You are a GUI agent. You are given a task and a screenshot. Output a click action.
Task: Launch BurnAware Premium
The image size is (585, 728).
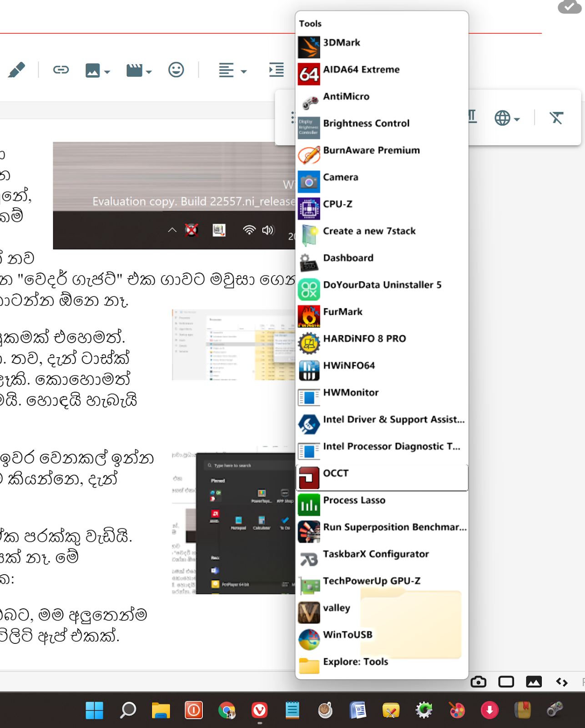(382, 154)
